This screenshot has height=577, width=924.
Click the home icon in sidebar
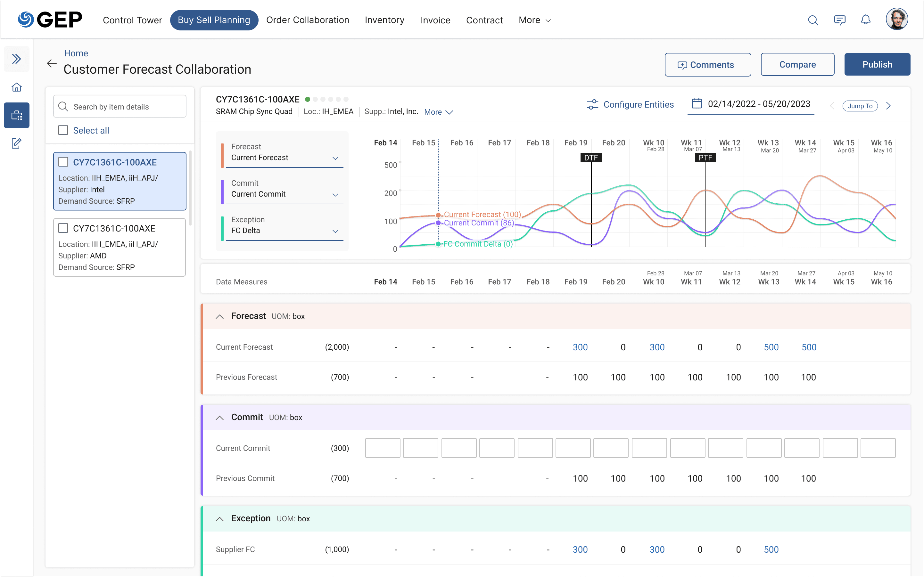point(16,87)
